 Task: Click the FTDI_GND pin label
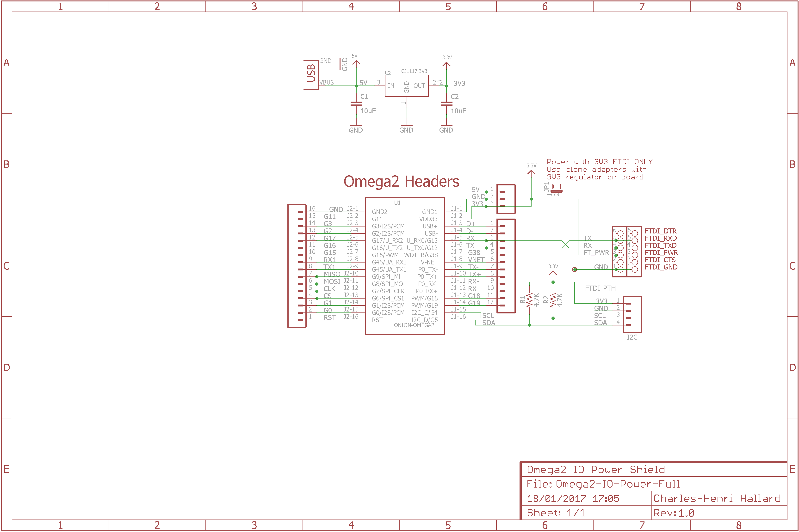661,267
